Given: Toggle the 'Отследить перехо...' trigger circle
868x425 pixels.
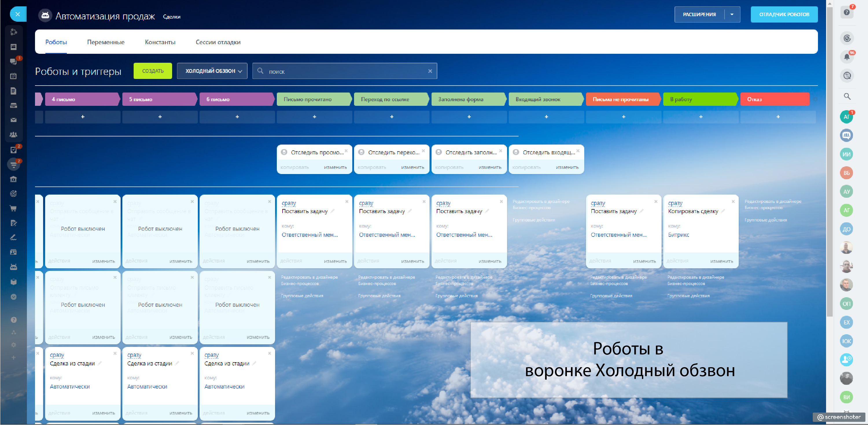Looking at the screenshot, I should click(x=361, y=153).
